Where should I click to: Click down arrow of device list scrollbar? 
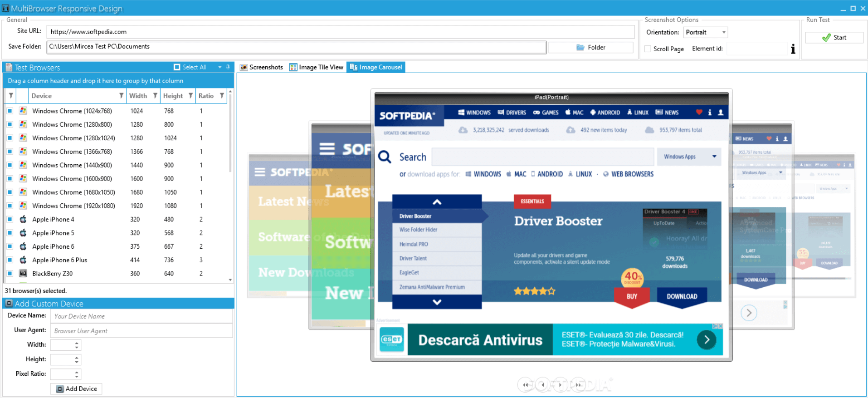pyautogui.click(x=230, y=280)
